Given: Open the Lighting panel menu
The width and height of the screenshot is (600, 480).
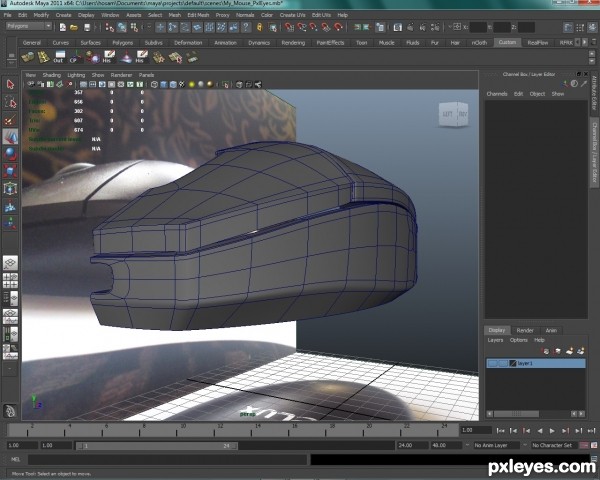Looking at the screenshot, I should coord(76,75).
